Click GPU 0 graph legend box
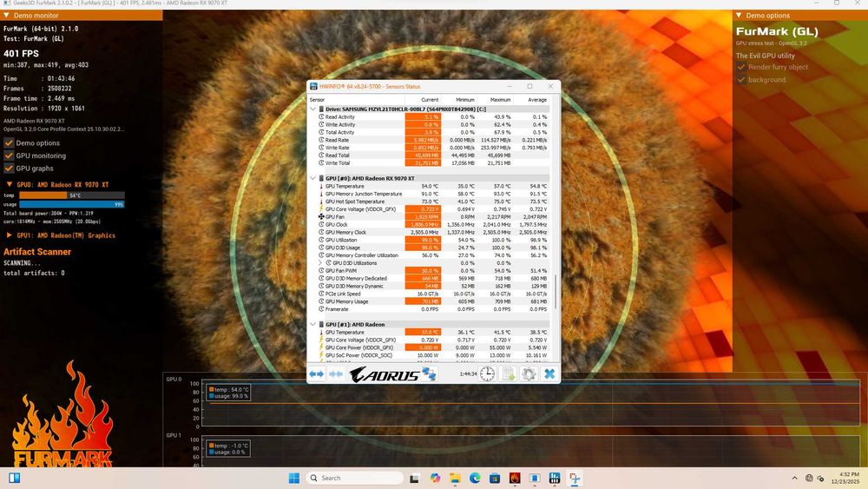 click(228, 393)
